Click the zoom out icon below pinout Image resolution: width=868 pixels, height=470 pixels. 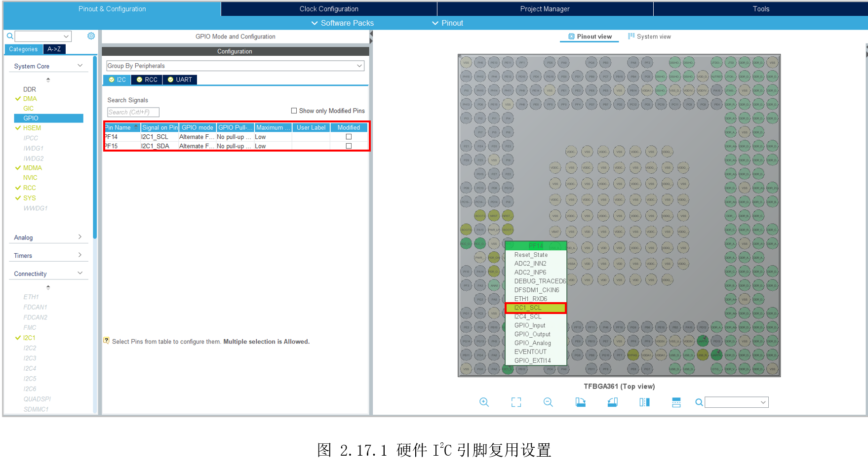pyautogui.click(x=548, y=402)
